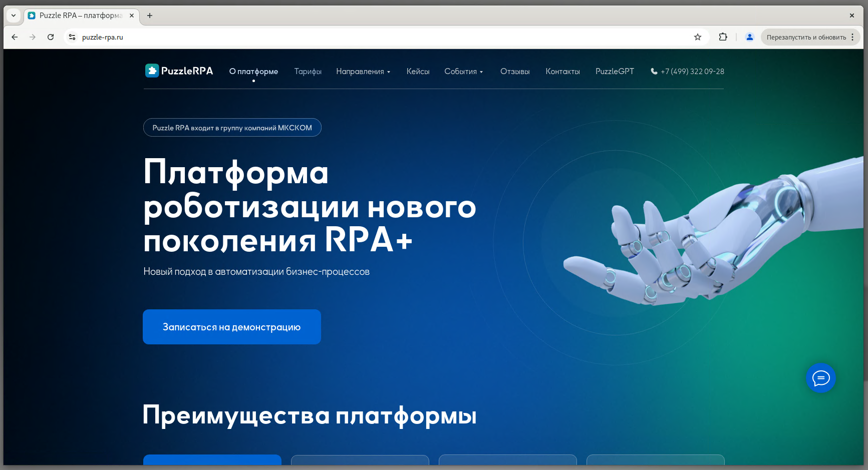Click the PuzzleRPA logo text
This screenshot has width=868, height=470.
[187, 71]
